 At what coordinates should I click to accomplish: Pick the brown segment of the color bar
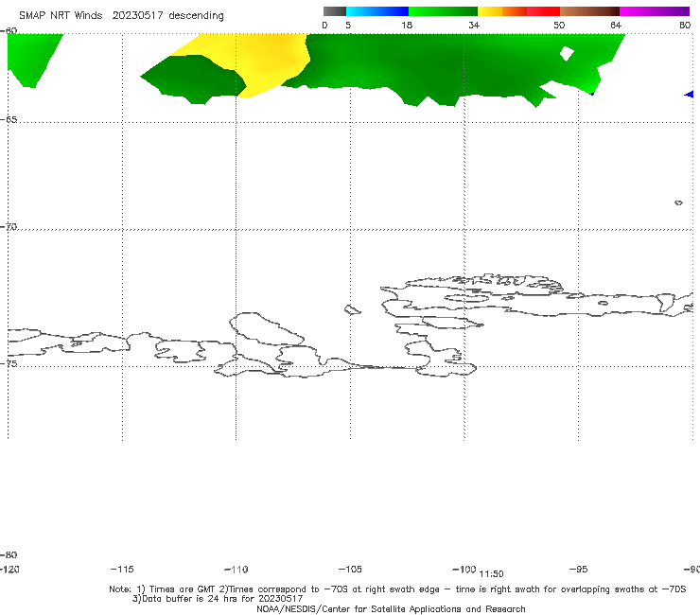coord(589,11)
